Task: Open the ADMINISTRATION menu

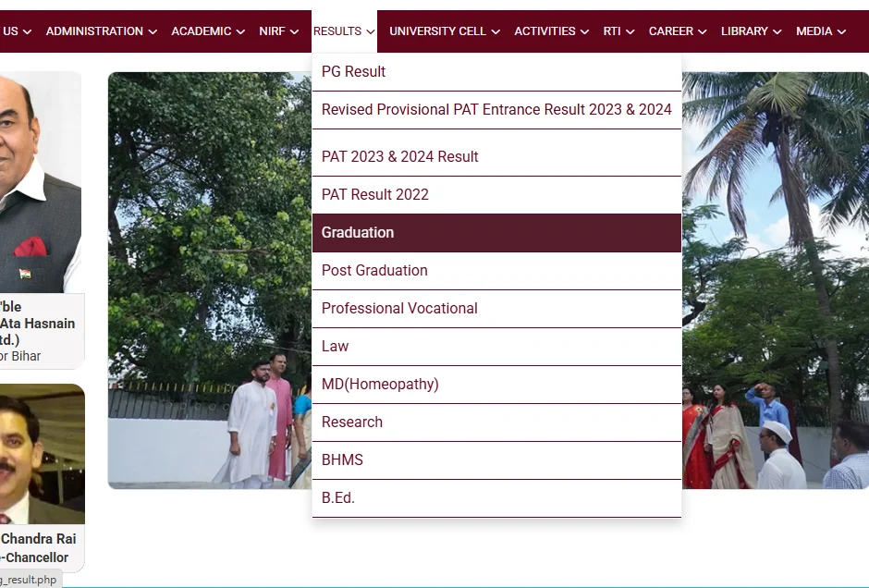Action: pyautogui.click(x=101, y=31)
